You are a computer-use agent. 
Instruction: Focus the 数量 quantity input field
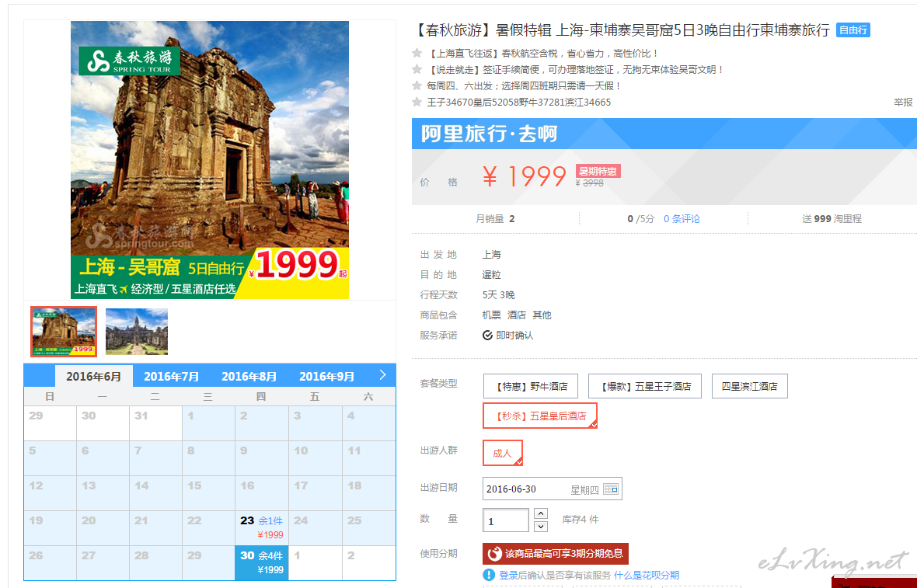pos(506,520)
